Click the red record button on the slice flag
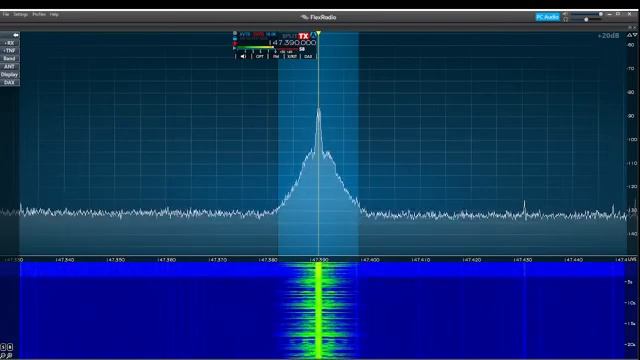This screenshot has height=360, width=640. coord(235,43)
